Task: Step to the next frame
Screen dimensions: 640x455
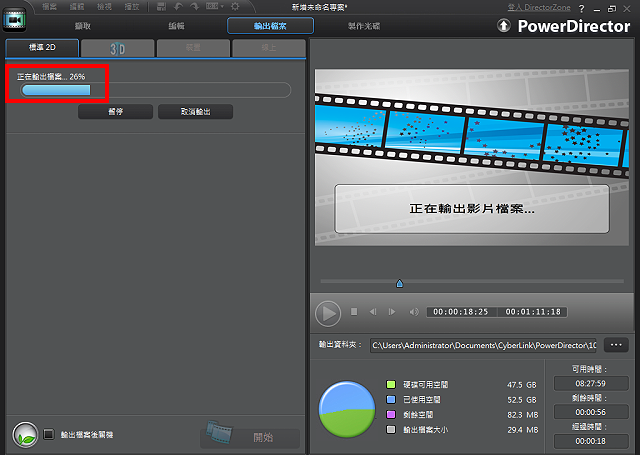Action: click(x=392, y=312)
